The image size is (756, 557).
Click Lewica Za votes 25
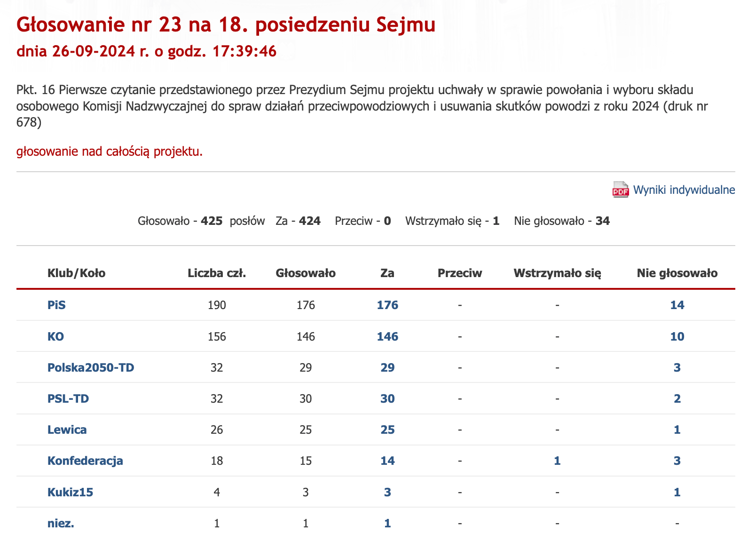387,430
